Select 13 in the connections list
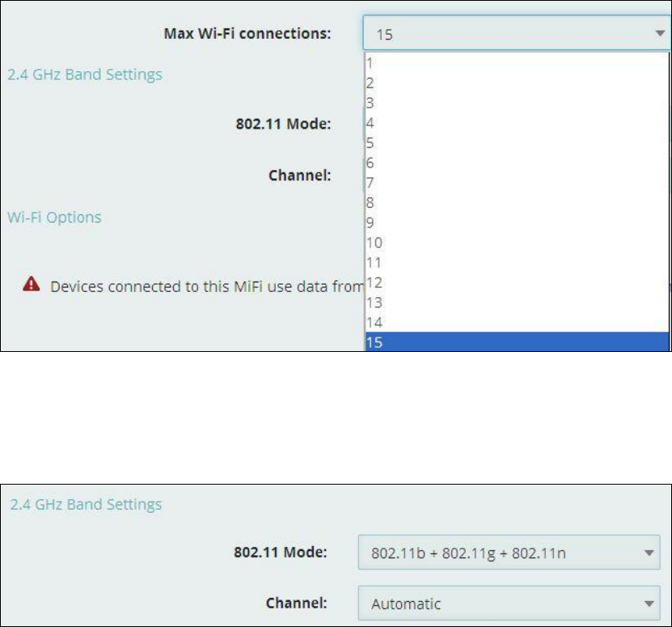This screenshot has width=672, height=627. [x=517, y=303]
